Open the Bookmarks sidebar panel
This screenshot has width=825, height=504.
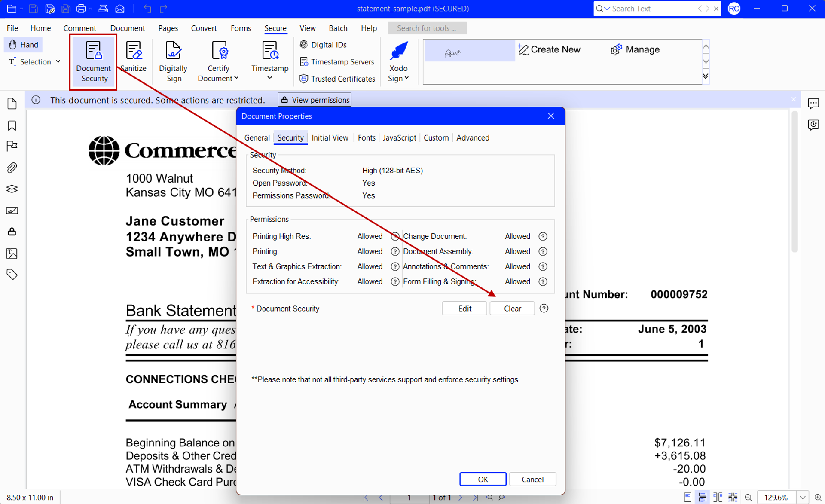12,125
